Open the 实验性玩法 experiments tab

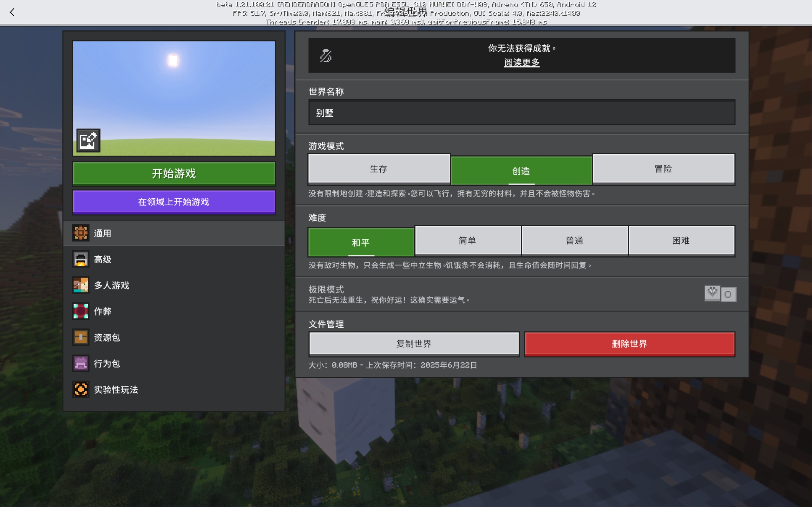[x=115, y=390]
